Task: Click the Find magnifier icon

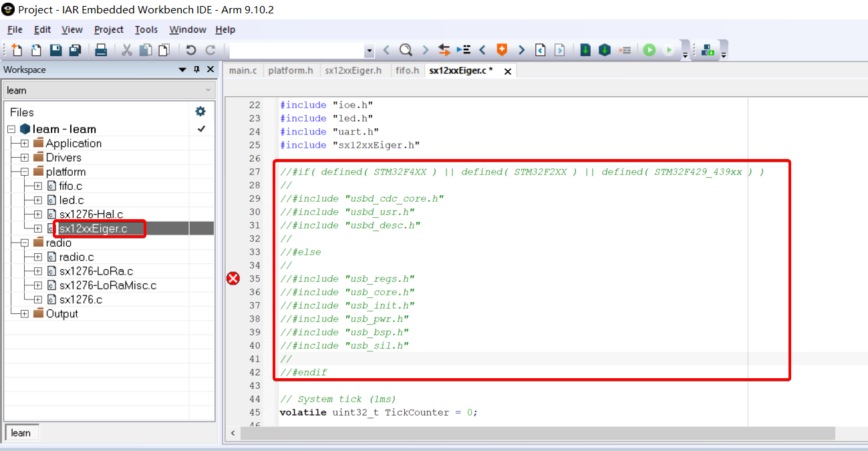Action: [x=406, y=50]
